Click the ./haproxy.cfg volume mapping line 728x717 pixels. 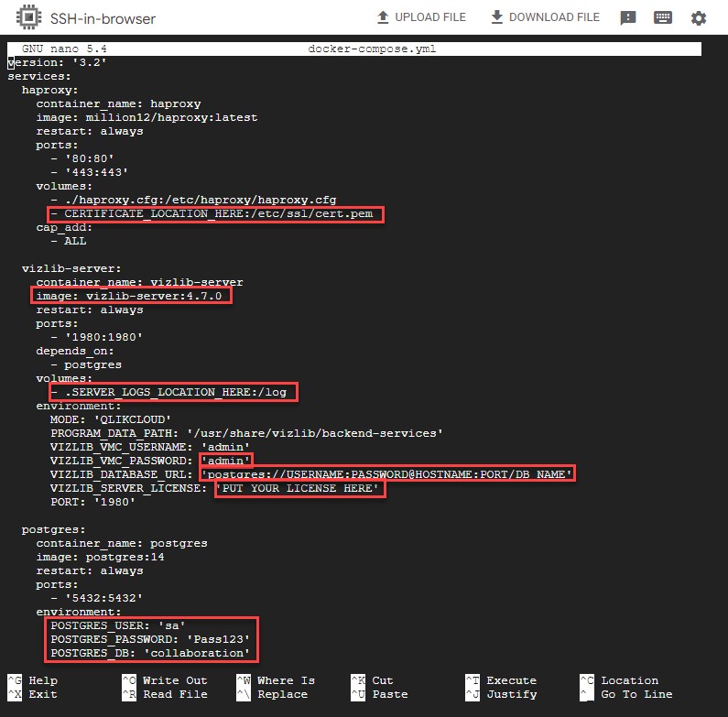193,200
